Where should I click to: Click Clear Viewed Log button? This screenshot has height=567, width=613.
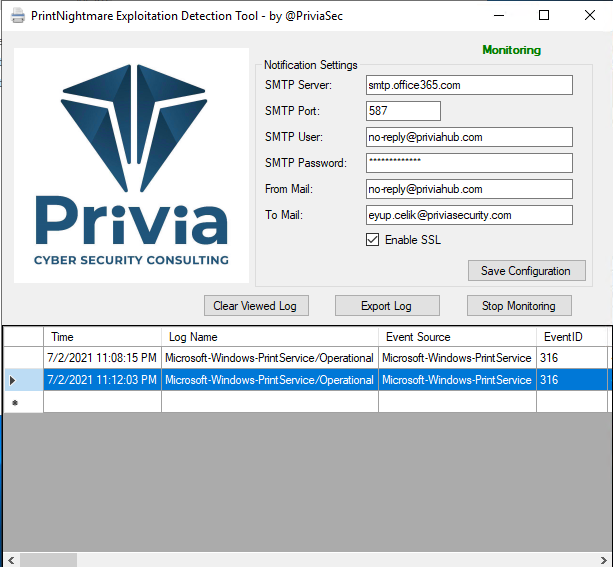(256, 306)
